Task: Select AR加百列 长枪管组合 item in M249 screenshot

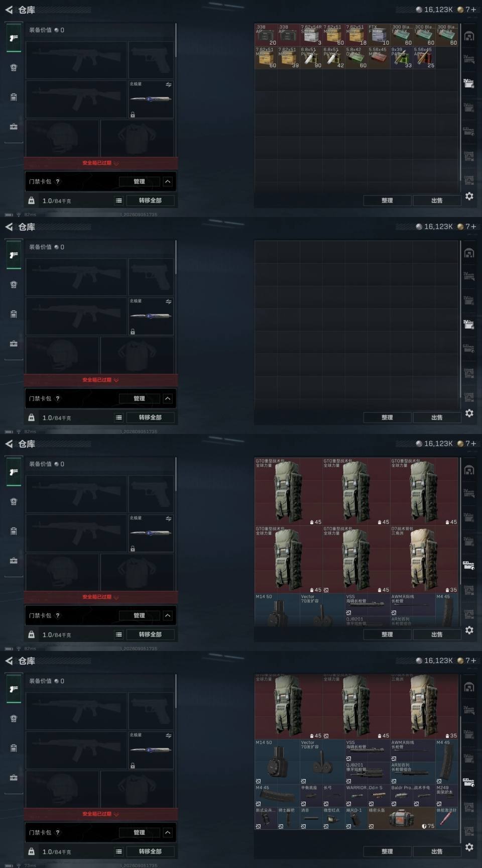Action: (x=413, y=773)
